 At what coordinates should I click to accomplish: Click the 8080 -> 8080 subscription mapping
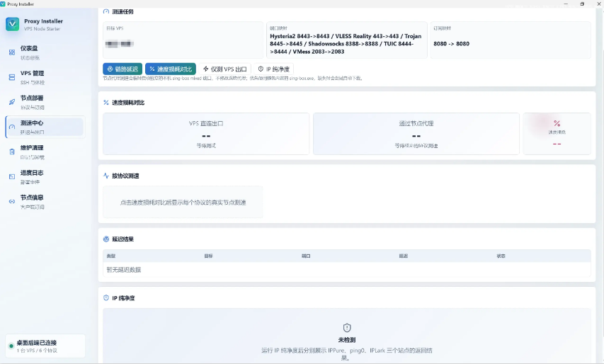tap(452, 44)
